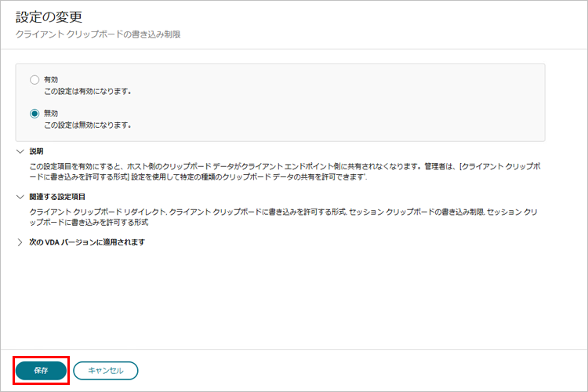The height and width of the screenshot is (392, 588).
Task: Click the この設定は有効になります description text
Action: pyautogui.click(x=87, y=91)
